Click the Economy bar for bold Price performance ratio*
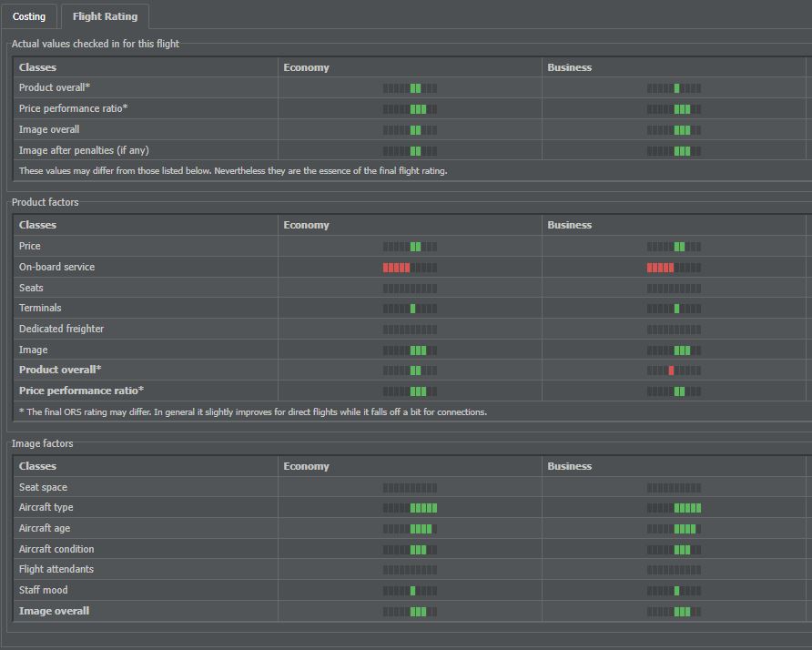 [x=410, y=391]
